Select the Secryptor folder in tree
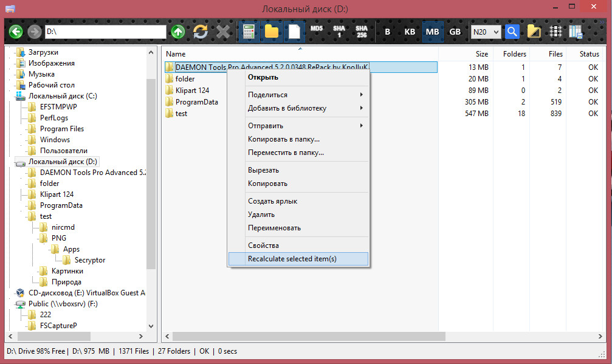 click(90, 260)
